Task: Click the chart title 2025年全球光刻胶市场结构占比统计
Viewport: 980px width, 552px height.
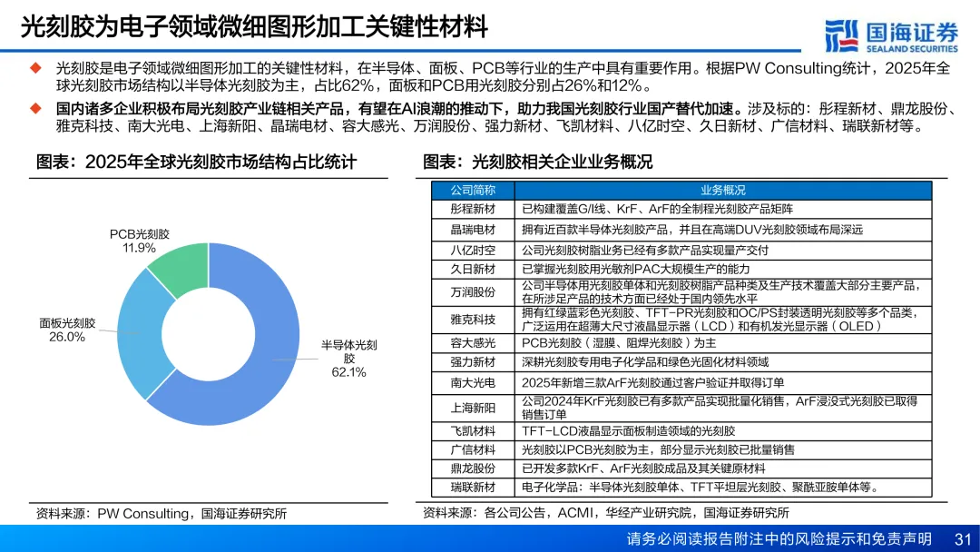Action: tap(220, 162)
